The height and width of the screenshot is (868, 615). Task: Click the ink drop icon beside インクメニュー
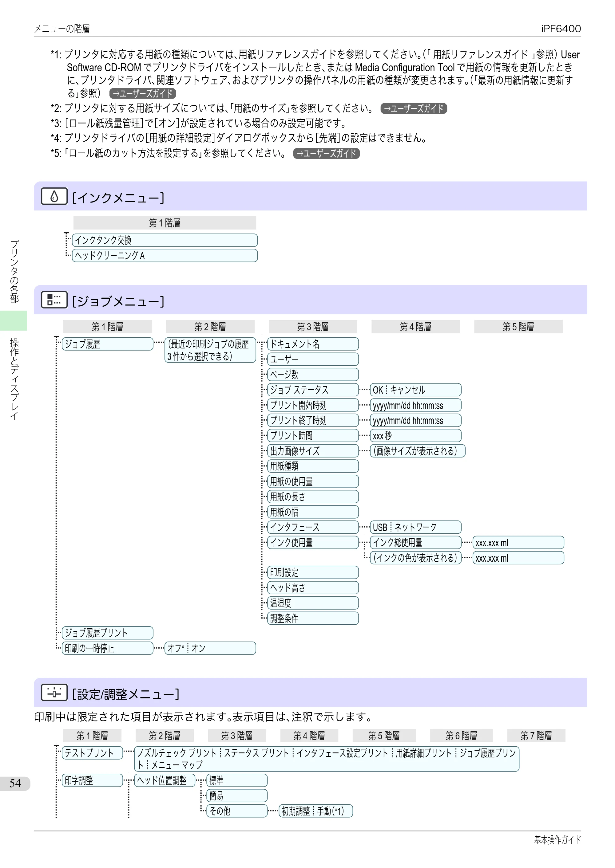pos(54,196)
